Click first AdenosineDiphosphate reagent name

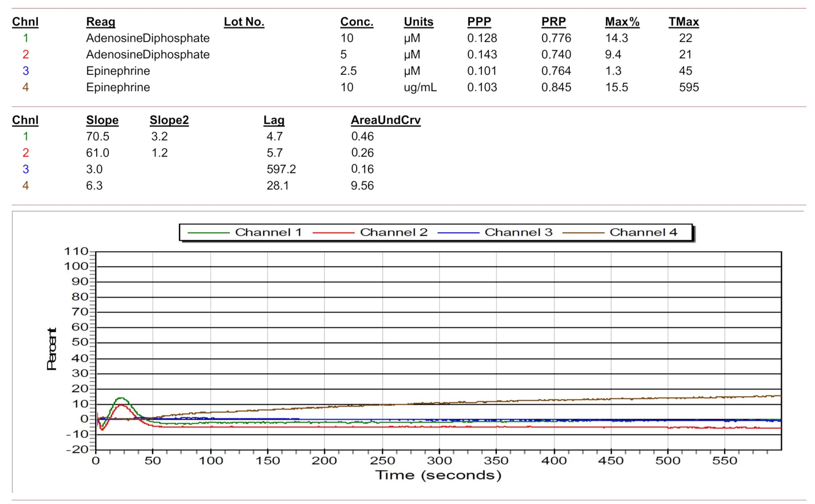click(x=148, y=38)
